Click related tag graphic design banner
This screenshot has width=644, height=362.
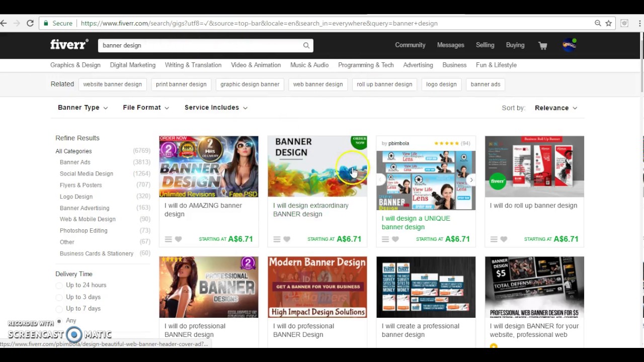point(250,84)
